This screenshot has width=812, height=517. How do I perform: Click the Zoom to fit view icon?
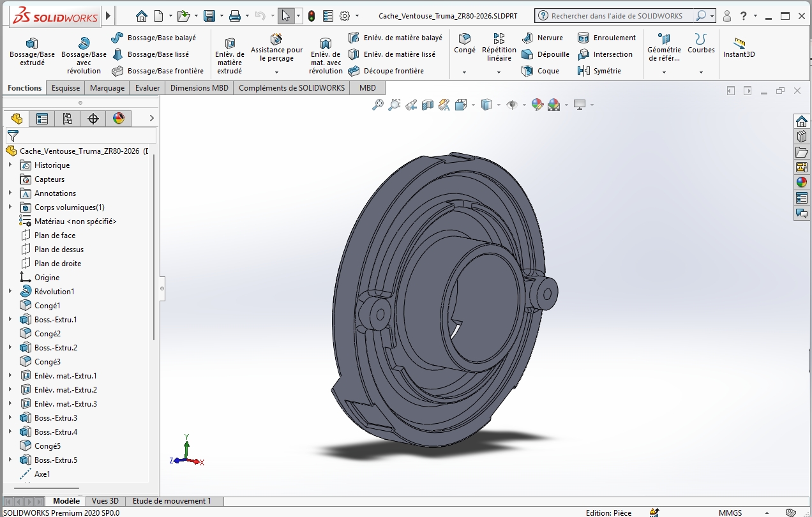378,105
